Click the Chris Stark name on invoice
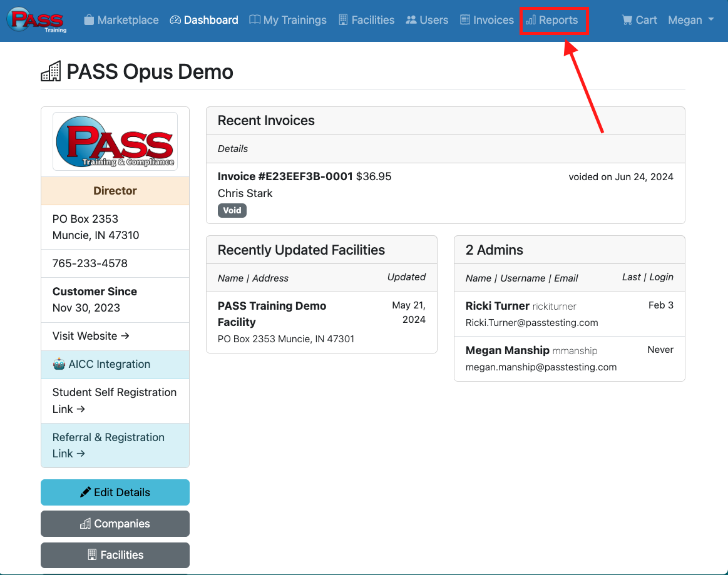Viewport: 728px width, 575px height. pyautogui.click(x=245, y=193)
